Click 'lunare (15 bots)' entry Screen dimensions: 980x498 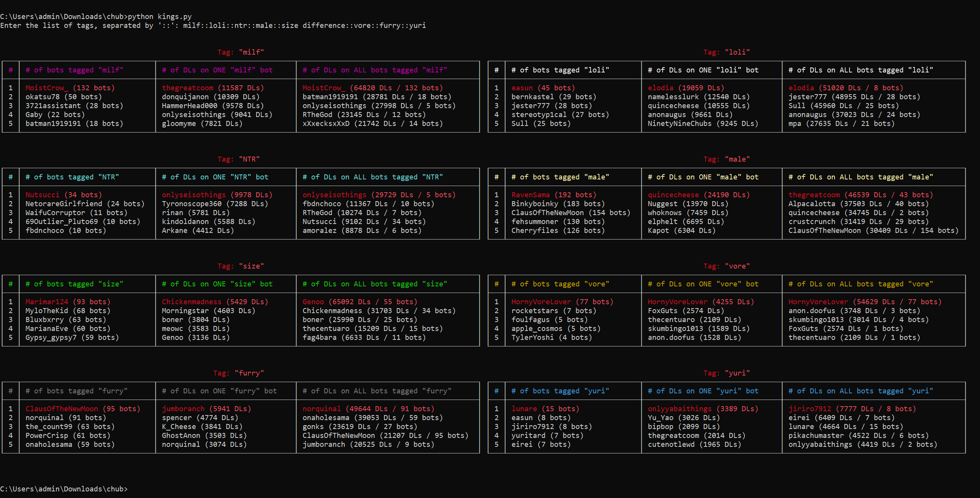[545, 408]
